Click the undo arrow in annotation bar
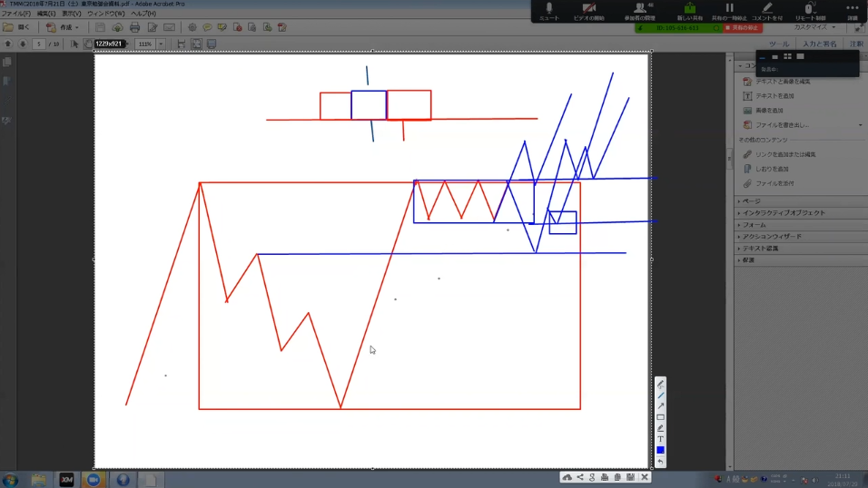Image resolution: width=868 pixels, height=488 pixels. [661, 462]
